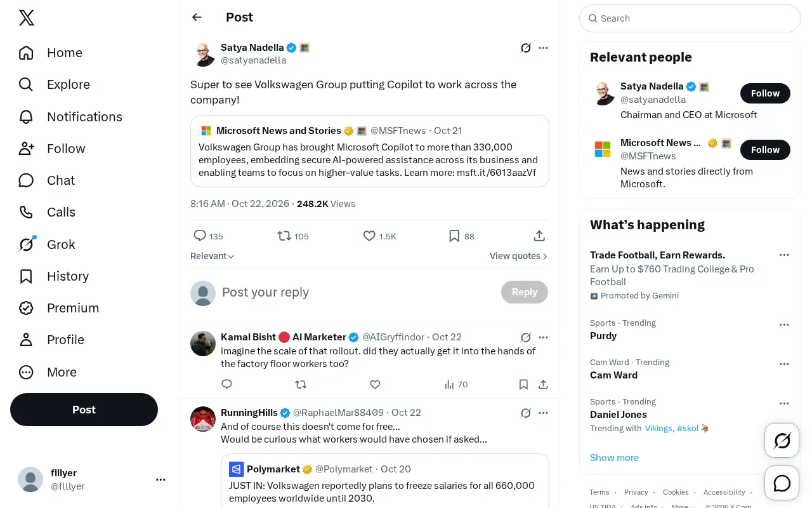
Task: Bookmark the post with 88 bookmarks
Action: click(461, 236)
